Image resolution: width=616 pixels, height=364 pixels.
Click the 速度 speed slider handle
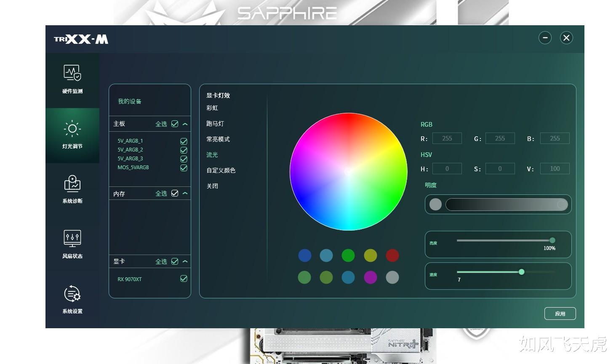coord(522,272)
